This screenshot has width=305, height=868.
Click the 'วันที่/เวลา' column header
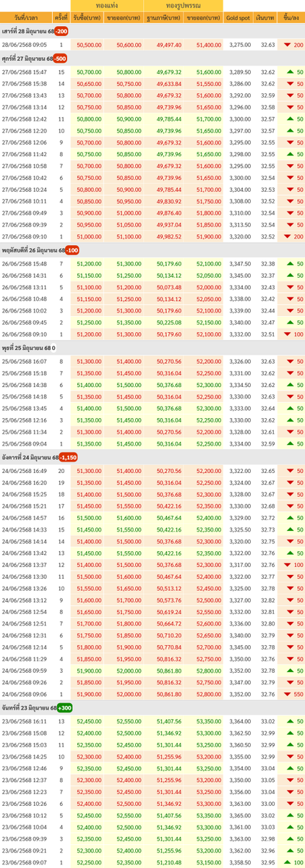pyautogui.click(x=26, y=16)
